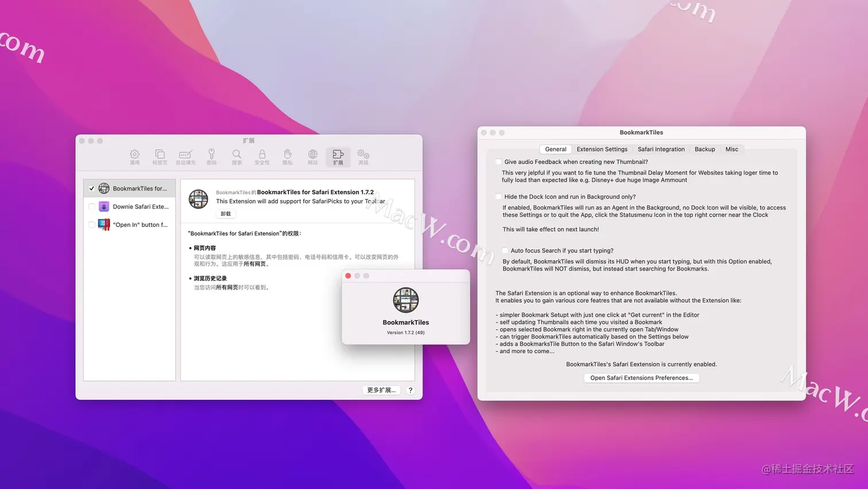Close the BookmarkTiles About window
The width and height of the screenshot is (868, 489).
coord(348,276)
